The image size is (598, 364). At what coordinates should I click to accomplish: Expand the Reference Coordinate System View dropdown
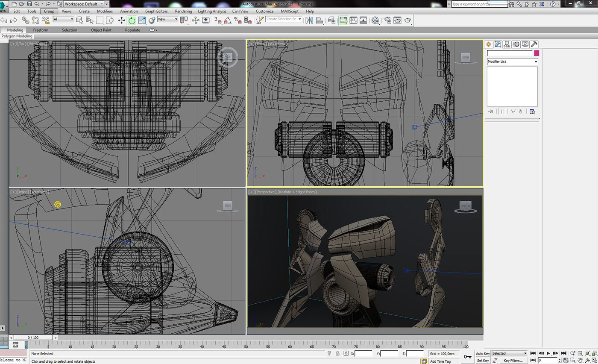point(168,20)
